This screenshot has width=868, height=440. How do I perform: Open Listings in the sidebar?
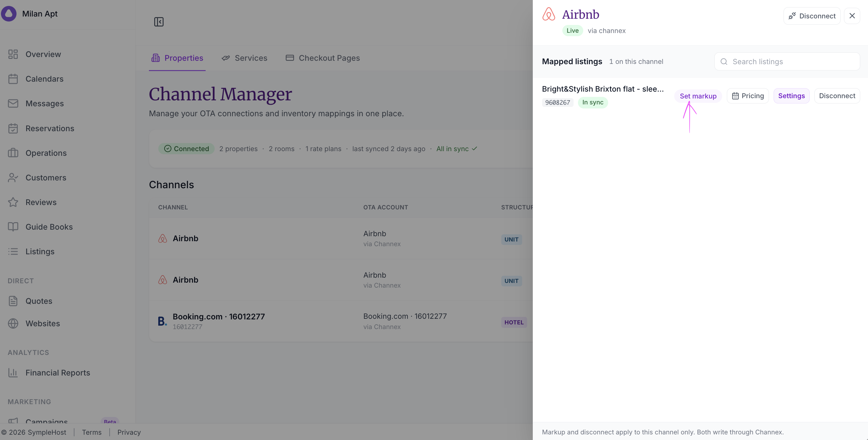point(31,251)
